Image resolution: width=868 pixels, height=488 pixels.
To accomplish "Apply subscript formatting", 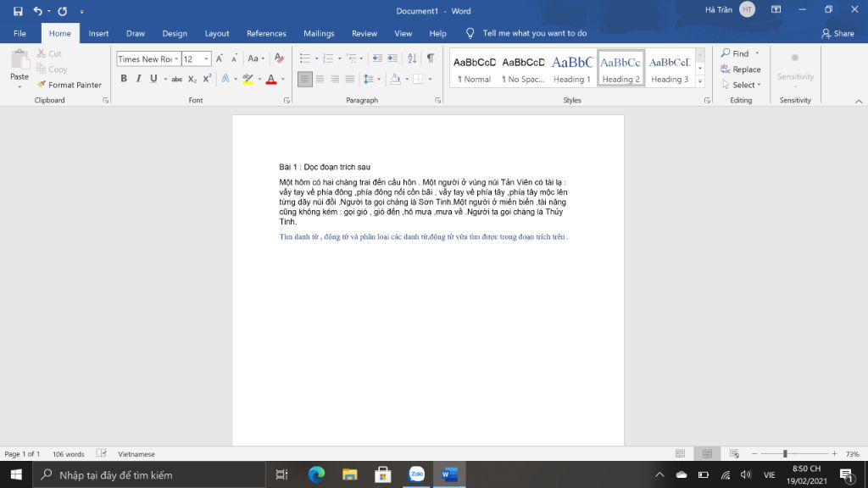I will [x=192, y=79].
